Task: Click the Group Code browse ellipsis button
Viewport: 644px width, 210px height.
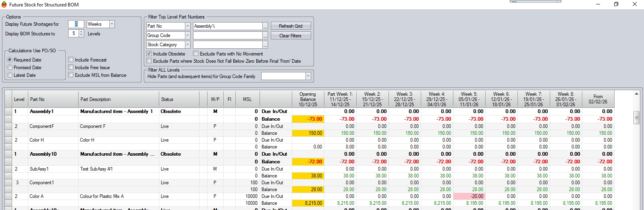Action: [265, 36]
